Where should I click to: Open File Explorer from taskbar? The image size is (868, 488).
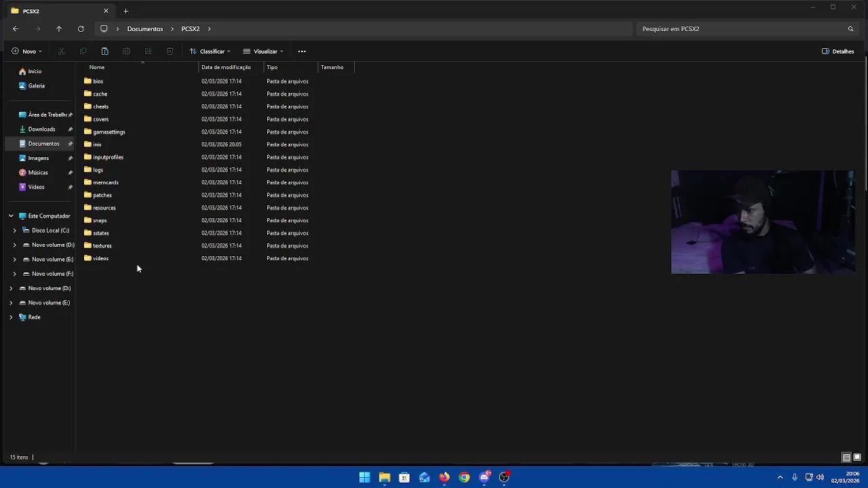pyautogui.click(x=384, y=477)
